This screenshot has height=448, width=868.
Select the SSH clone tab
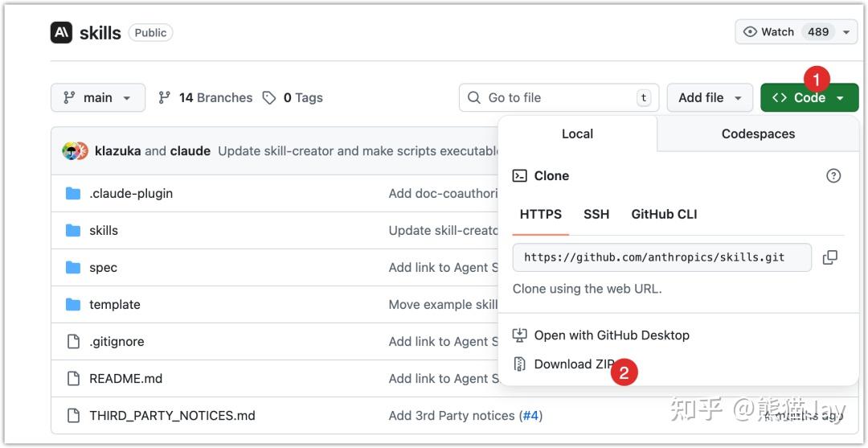coord(596,214)
